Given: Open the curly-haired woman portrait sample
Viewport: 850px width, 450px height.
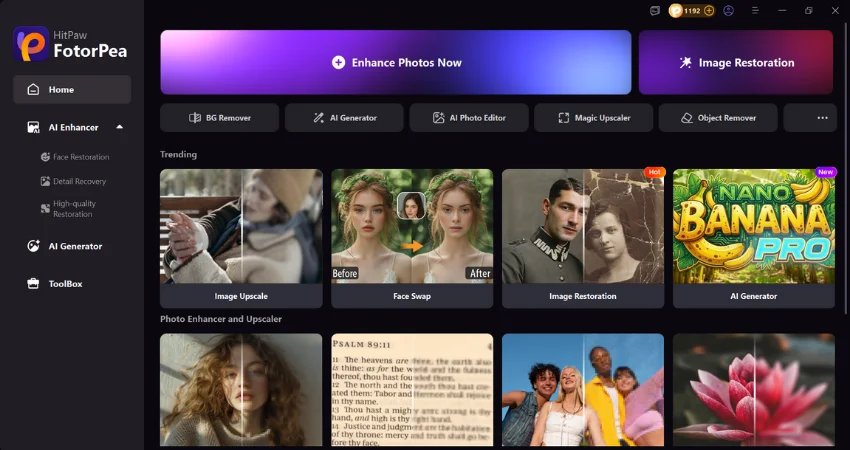Looking at the screenshot, I should [241, 390].
